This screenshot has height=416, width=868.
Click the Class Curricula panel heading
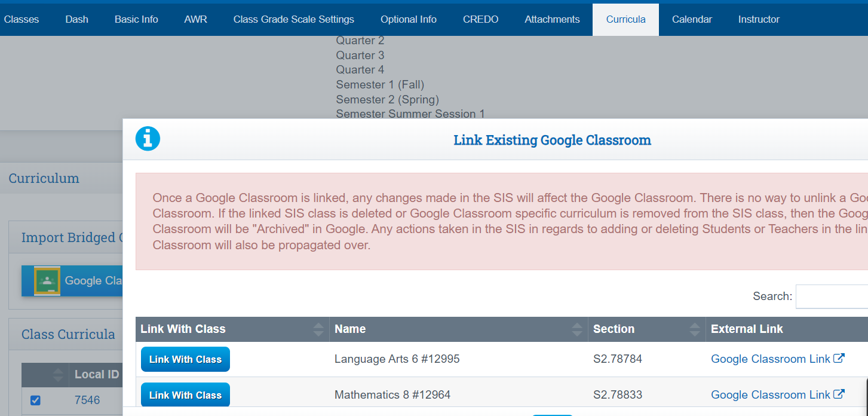pos(68,334)
